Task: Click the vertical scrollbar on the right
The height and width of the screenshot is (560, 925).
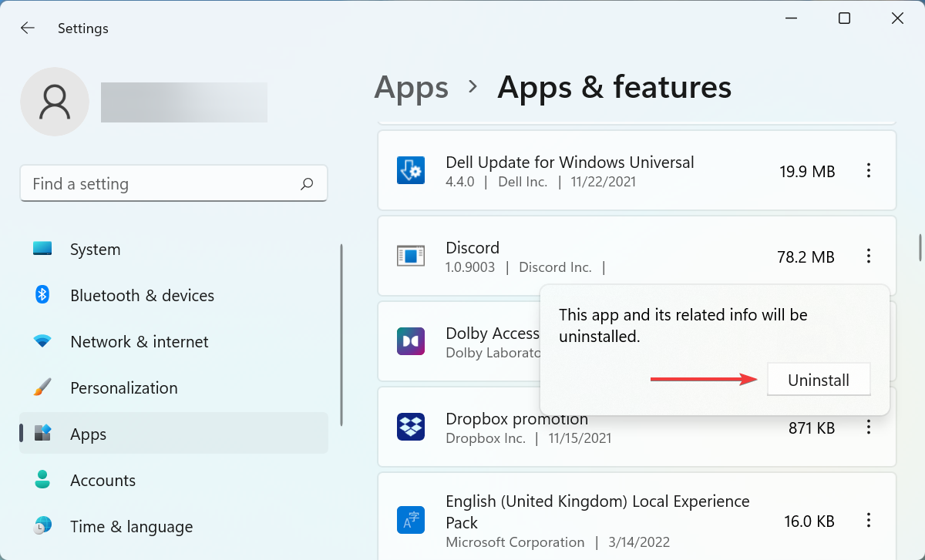Action: [919, 246]
